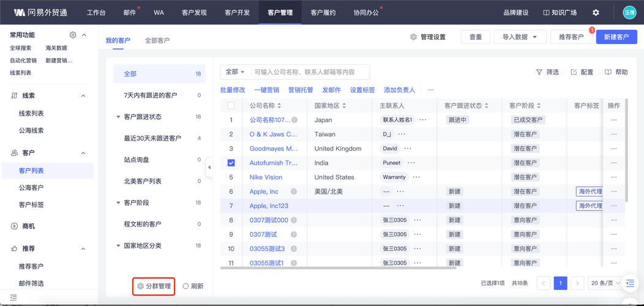644x306 pixels.
Task: Open contact ellipsis next to David
Action: (408, 149)
